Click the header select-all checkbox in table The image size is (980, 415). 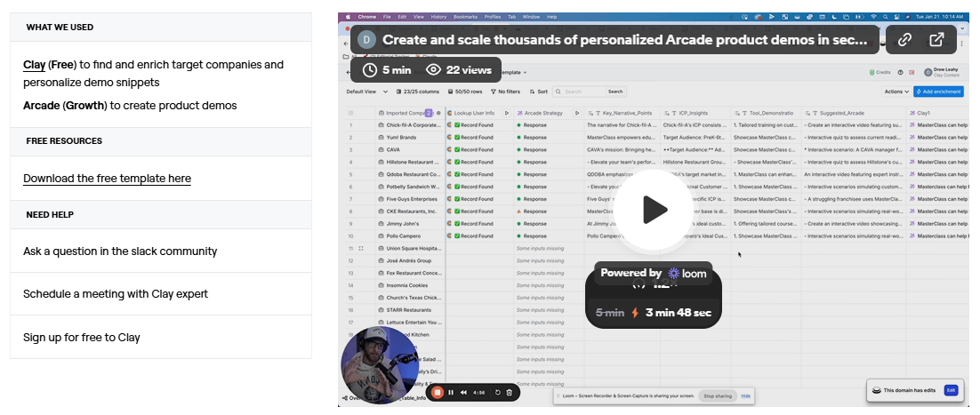click(x=350, y=113)
